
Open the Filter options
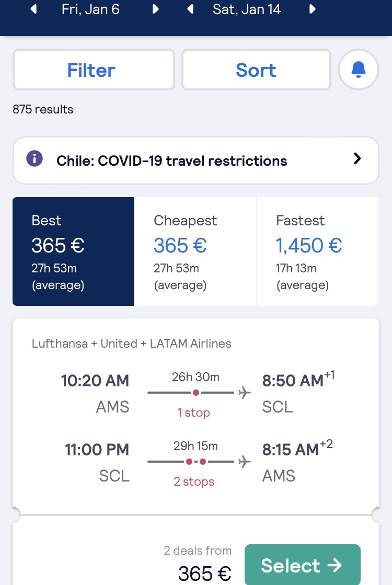pos(94,70)
